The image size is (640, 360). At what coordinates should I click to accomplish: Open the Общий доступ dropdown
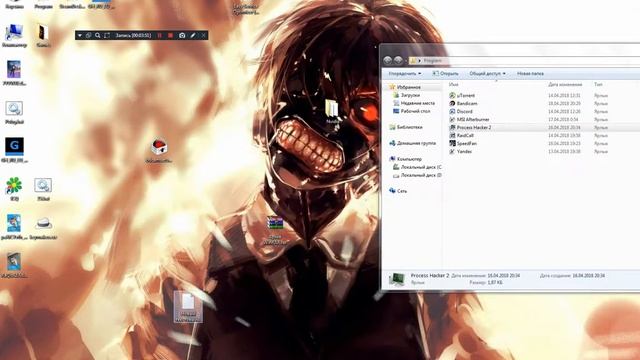487,73
